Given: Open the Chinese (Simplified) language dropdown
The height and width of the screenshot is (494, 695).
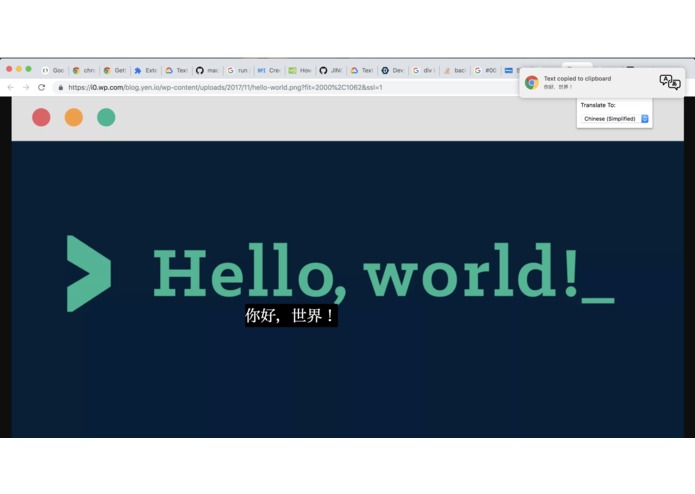Looking at the screenshot, I should pyautogui.click(x=615, y=119).
